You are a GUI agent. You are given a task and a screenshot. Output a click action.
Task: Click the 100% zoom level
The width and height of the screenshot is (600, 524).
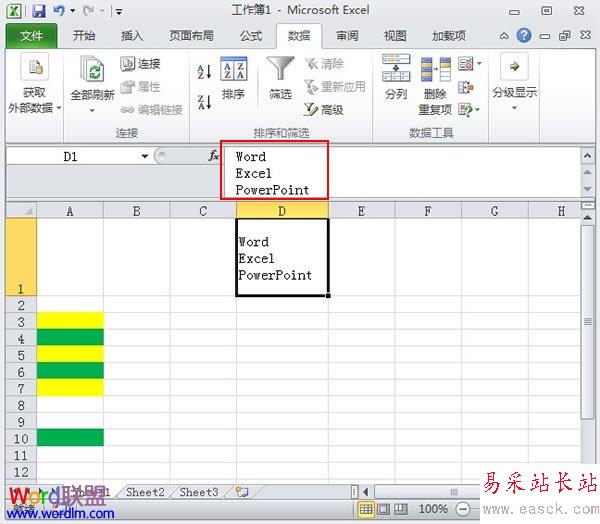click(433, 509)
